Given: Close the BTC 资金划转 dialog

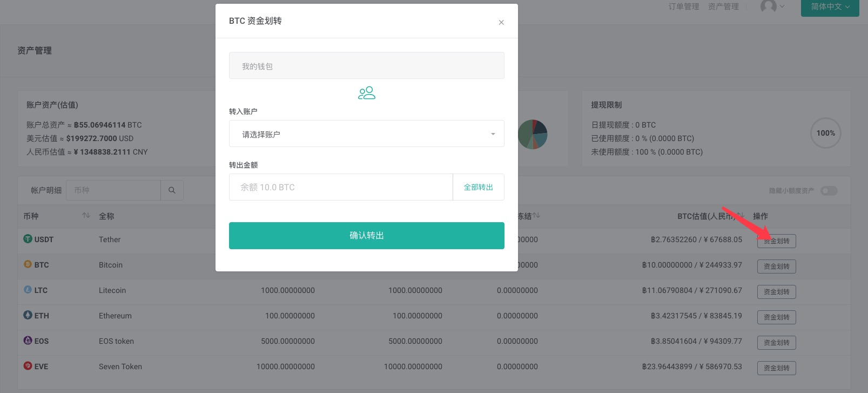Looking at the screenshot, I should coord(501,22).
